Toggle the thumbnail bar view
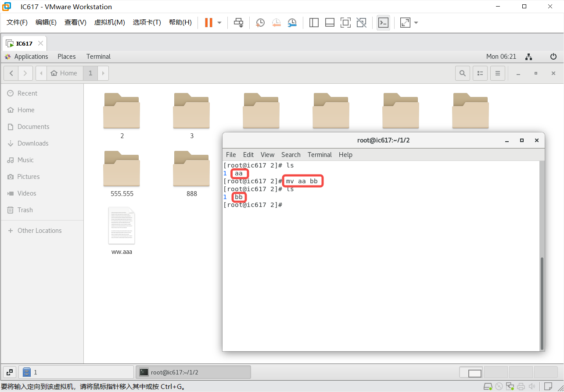Screen dimensions: 564x392 pos(330,22)
